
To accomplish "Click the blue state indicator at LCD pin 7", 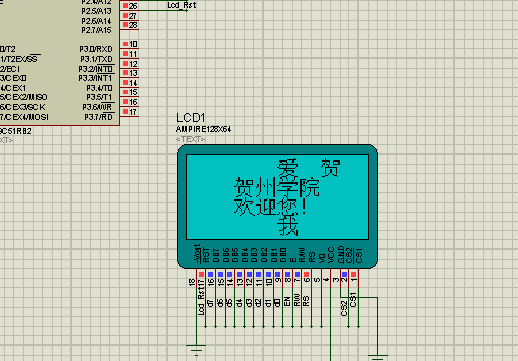I will coord(297,274).
